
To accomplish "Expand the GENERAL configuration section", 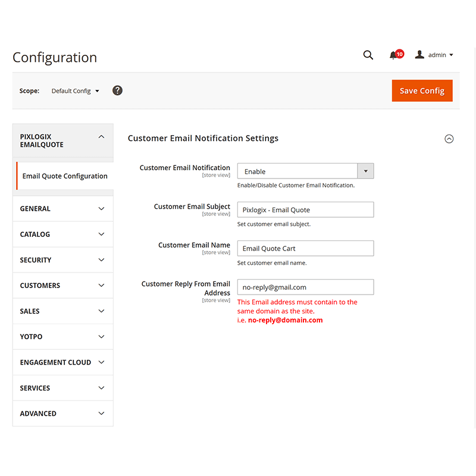I will coord(62,208).
